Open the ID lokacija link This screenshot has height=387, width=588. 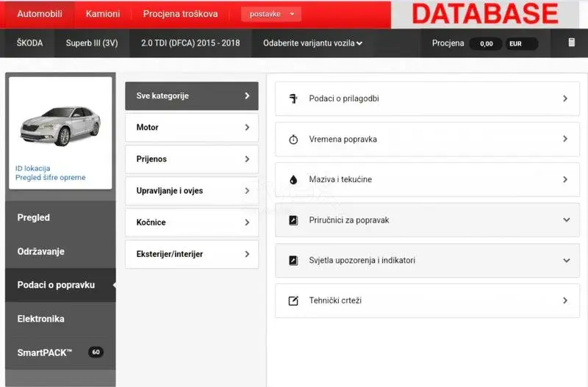tap(32, 168)
